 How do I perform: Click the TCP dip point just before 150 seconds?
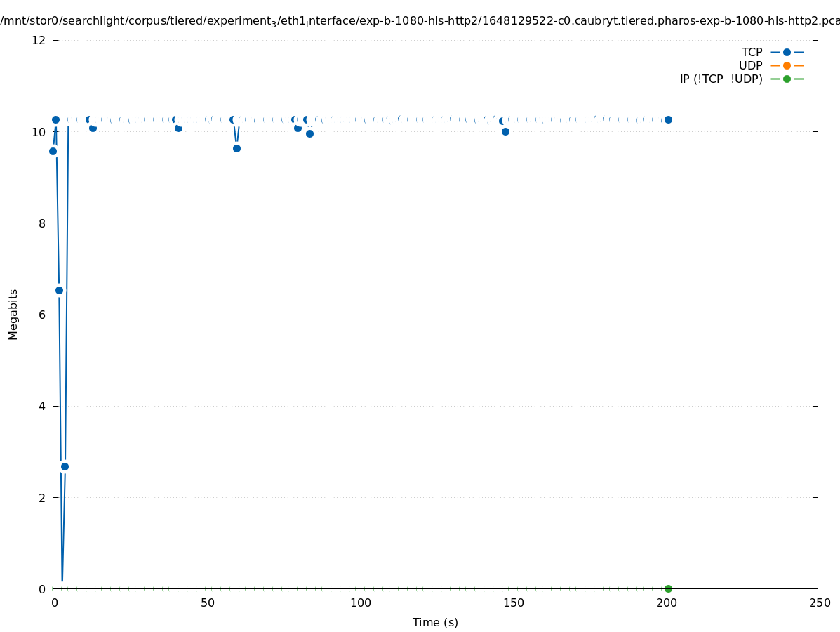[505, 131]
